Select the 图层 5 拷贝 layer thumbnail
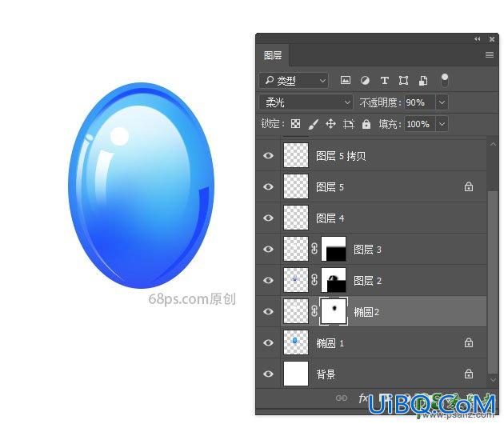This screenshot has width=504, height=424. [296, 155]
